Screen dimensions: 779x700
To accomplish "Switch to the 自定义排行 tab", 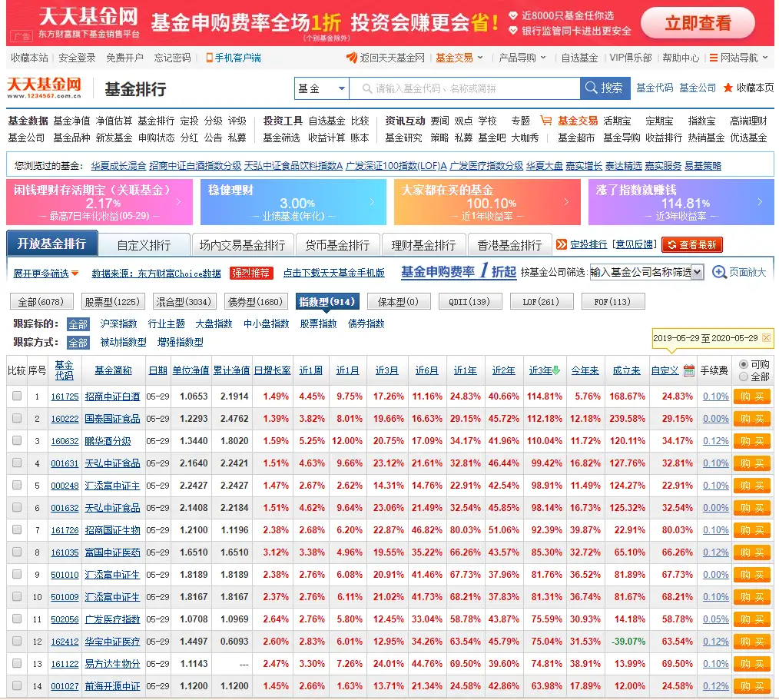I will pos(144,245).
